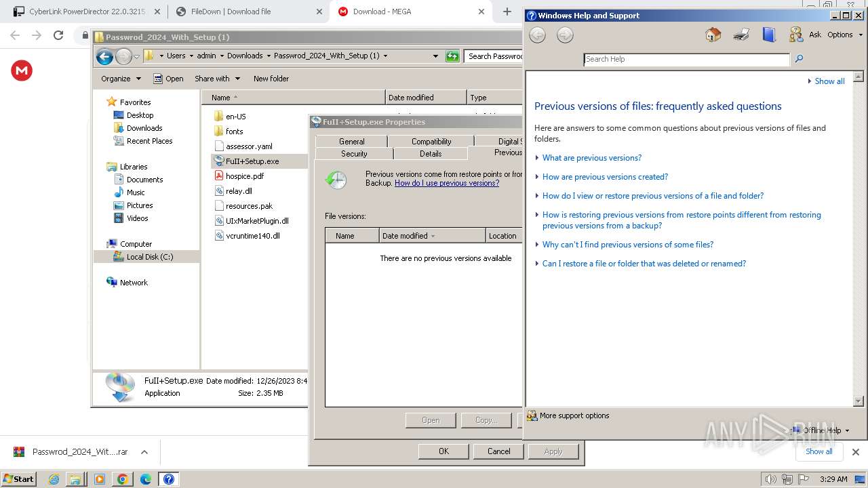This screenshot has height=488, width=868.
Task: Open Share with dropdown
Action: tap(217, 79)
